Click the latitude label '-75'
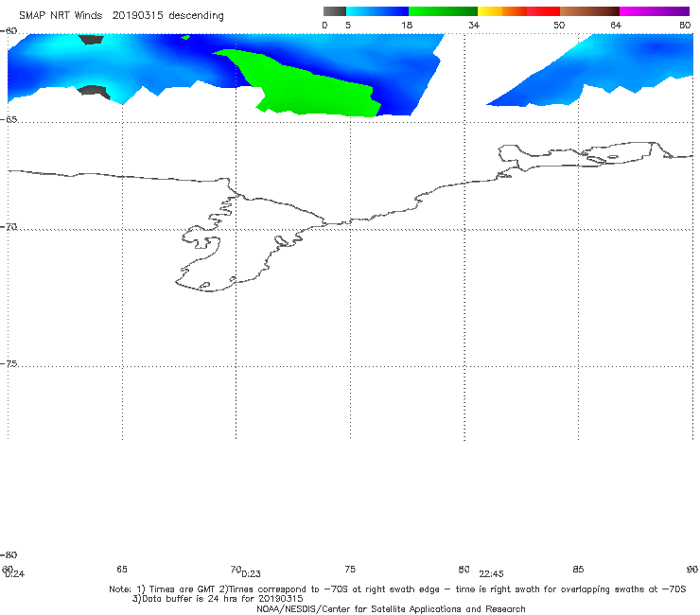This screenshot has height=615, width=700. click(x=9, y=363)
